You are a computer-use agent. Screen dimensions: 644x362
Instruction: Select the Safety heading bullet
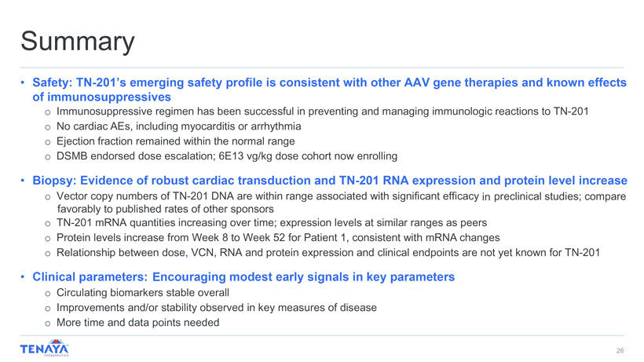coord(329,82)
